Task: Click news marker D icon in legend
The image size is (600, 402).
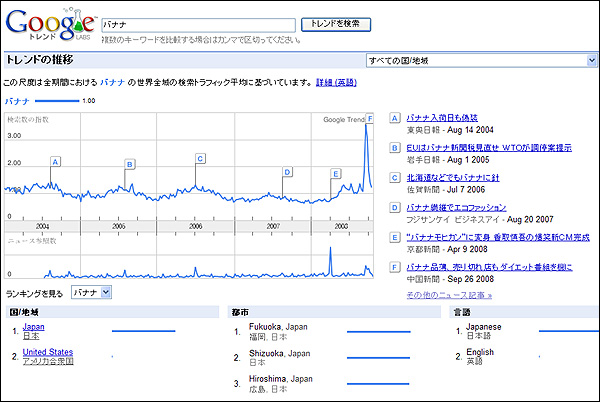Action: (x=396, y=208)
